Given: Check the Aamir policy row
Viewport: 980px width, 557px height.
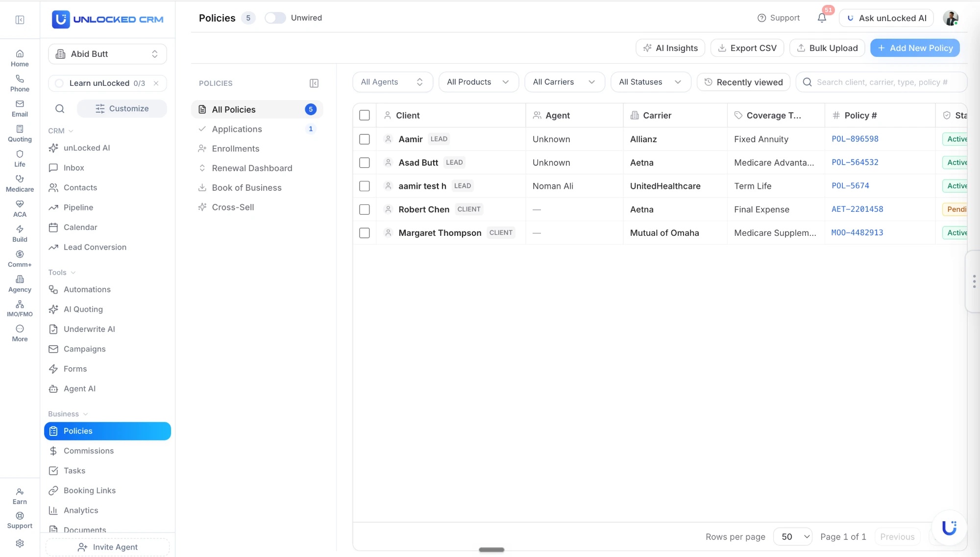Looking at the screenshot, I should 364,139.
